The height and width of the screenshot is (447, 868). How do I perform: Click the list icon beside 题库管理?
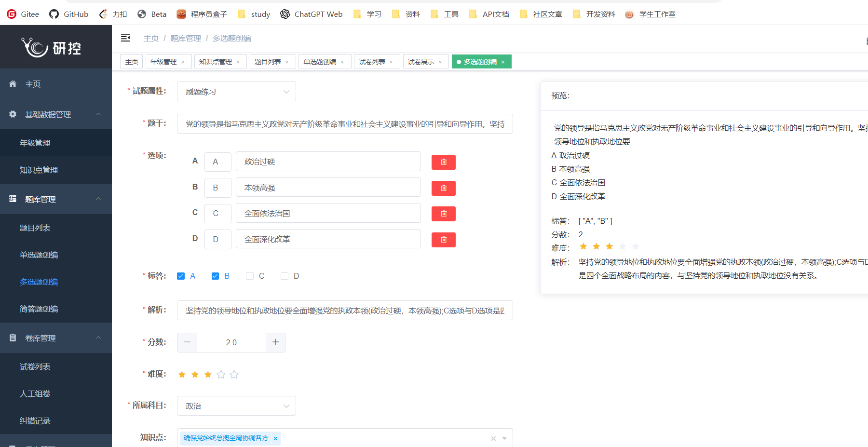[x=13, y=199]
